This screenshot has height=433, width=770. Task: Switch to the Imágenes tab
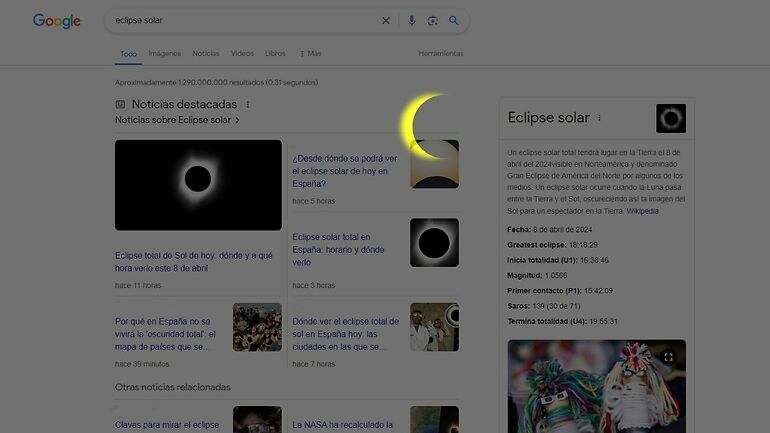165,54
